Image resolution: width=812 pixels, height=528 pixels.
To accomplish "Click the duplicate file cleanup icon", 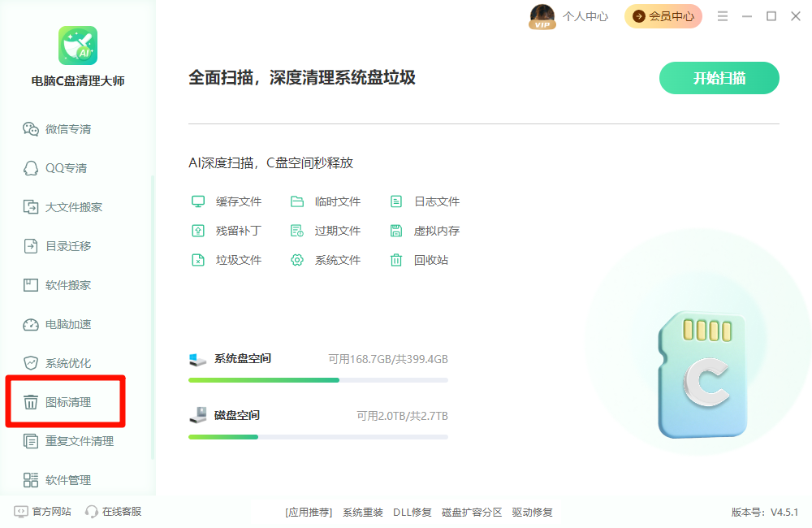I will click(31, 441).
